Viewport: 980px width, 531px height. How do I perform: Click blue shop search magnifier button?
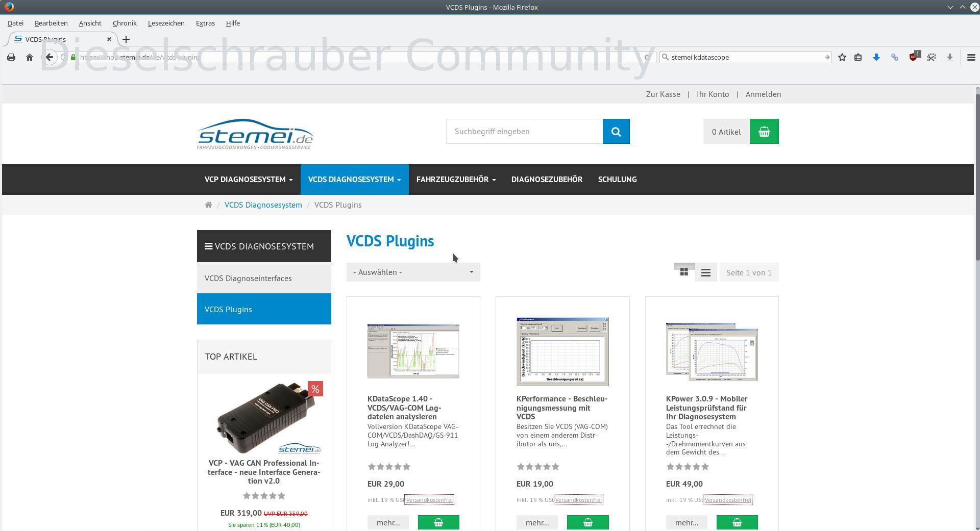(616, 132)
